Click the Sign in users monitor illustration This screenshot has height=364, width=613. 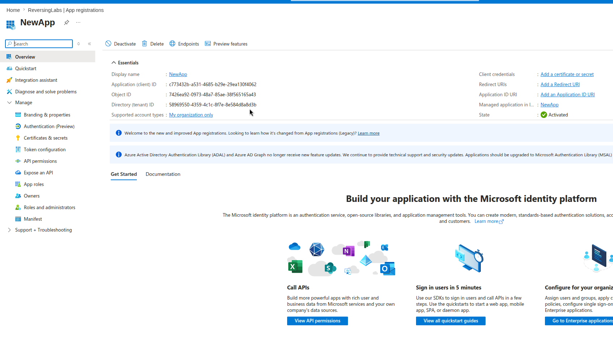[x=469, y=258]
